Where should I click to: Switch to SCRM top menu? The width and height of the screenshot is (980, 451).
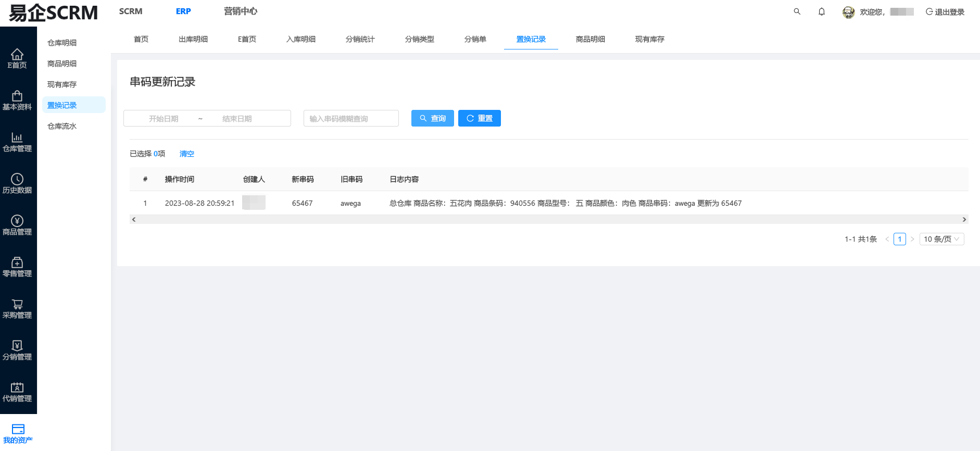(131, 11)
